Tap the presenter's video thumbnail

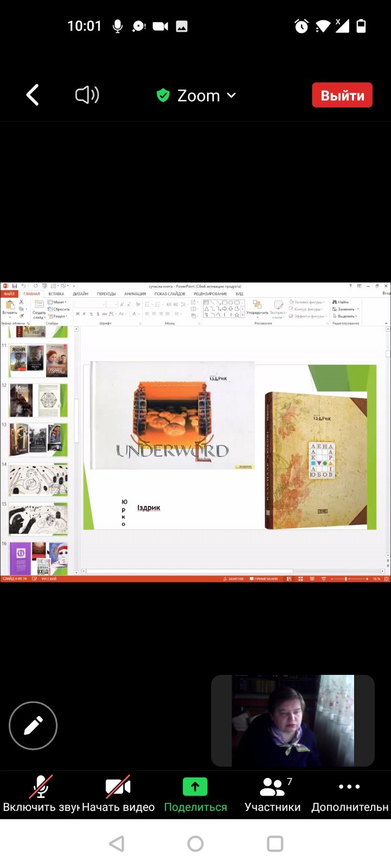click(x=293, y=720)
